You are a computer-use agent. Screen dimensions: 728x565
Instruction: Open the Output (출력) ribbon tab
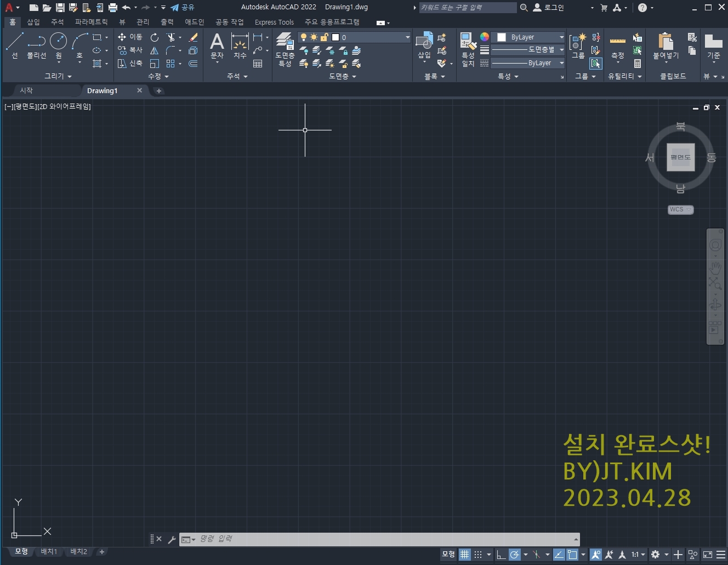[167, 22]
